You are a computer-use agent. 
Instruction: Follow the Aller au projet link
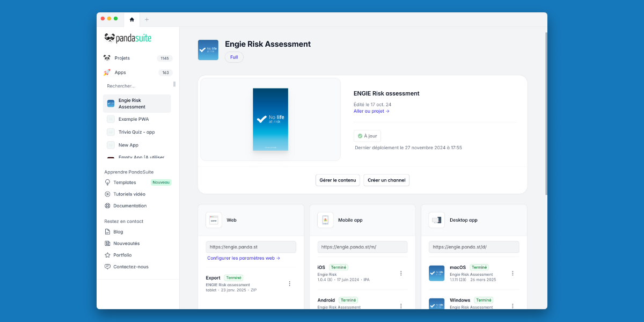click(371, 111)
